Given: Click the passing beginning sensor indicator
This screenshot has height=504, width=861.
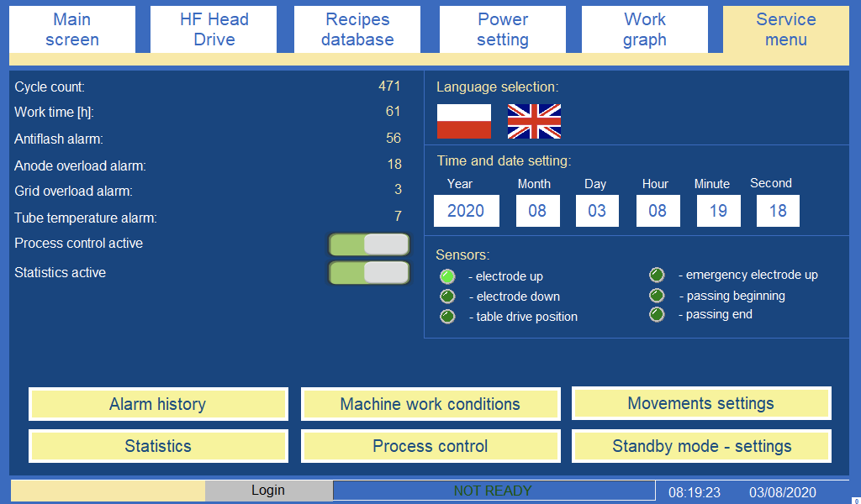Looking at the screenshot, I should click(657, 296).
